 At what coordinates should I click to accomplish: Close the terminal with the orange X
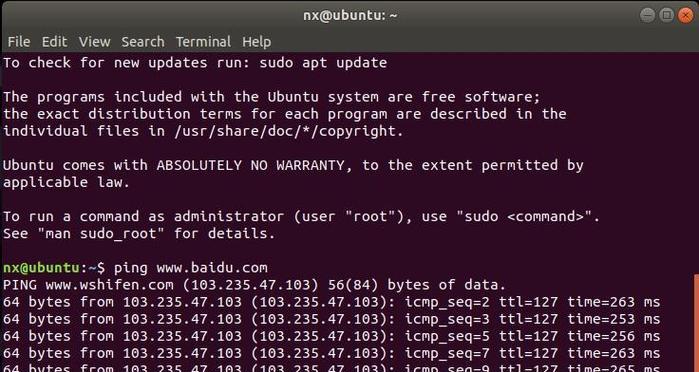pos(686,15)
